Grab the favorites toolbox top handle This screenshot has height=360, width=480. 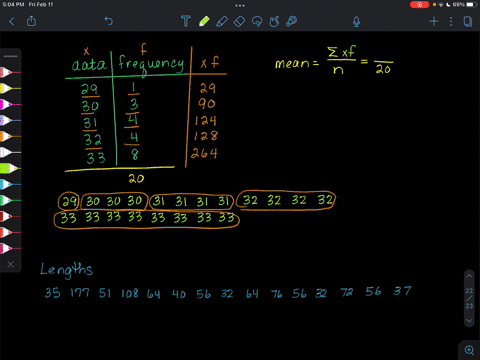click(11, 56)
